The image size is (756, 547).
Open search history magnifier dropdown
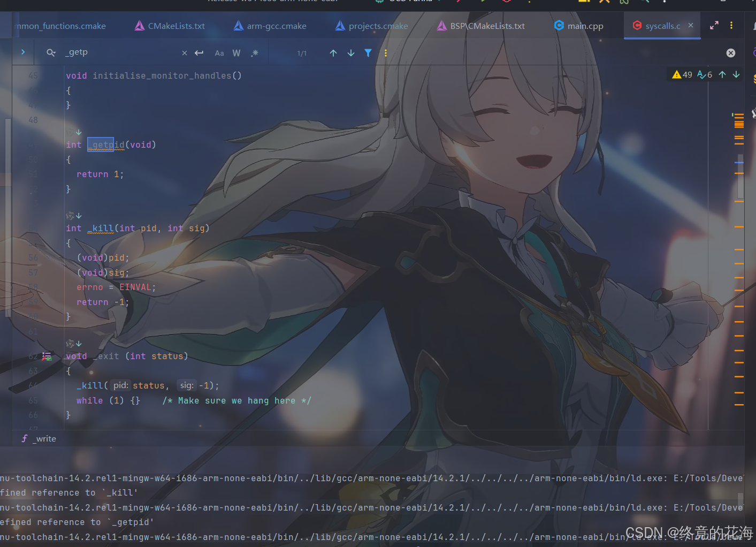[x=51, y=52]
